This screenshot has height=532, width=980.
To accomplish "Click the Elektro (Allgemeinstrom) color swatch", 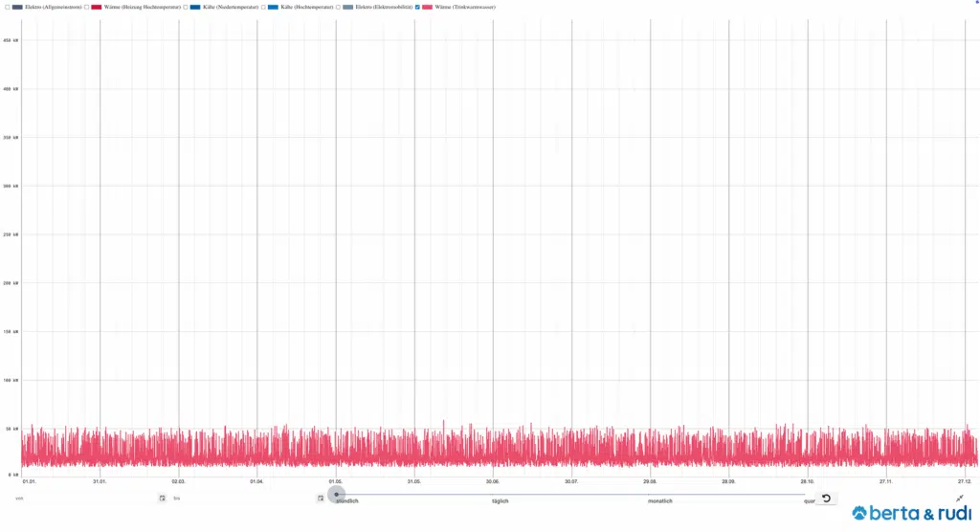I will click(x=17, y=7).
